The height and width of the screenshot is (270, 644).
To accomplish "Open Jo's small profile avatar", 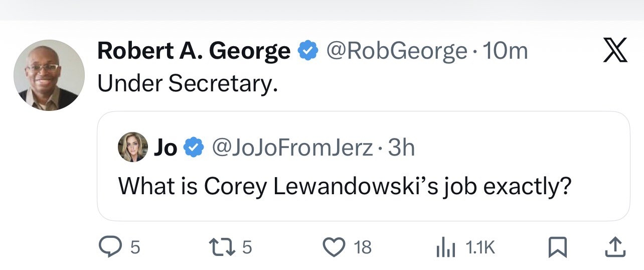I will pyautogui.click(x=132, y=148).
